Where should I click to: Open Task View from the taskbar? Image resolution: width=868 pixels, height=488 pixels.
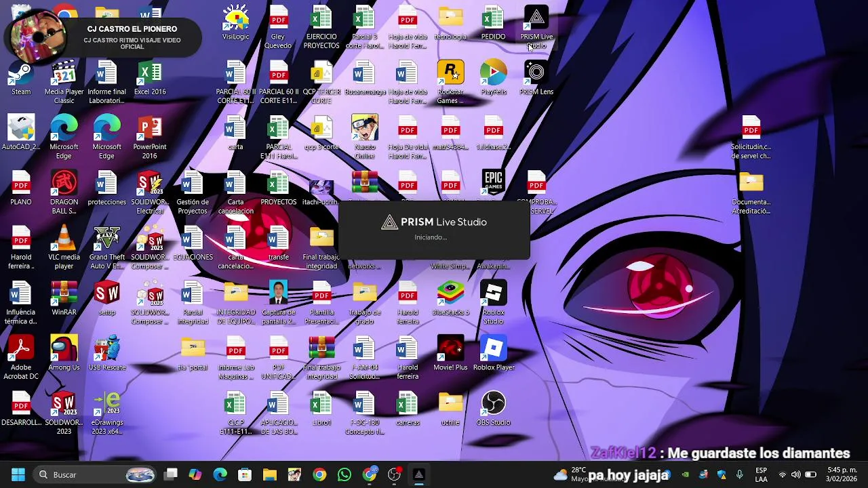click(x=170, y=474)
